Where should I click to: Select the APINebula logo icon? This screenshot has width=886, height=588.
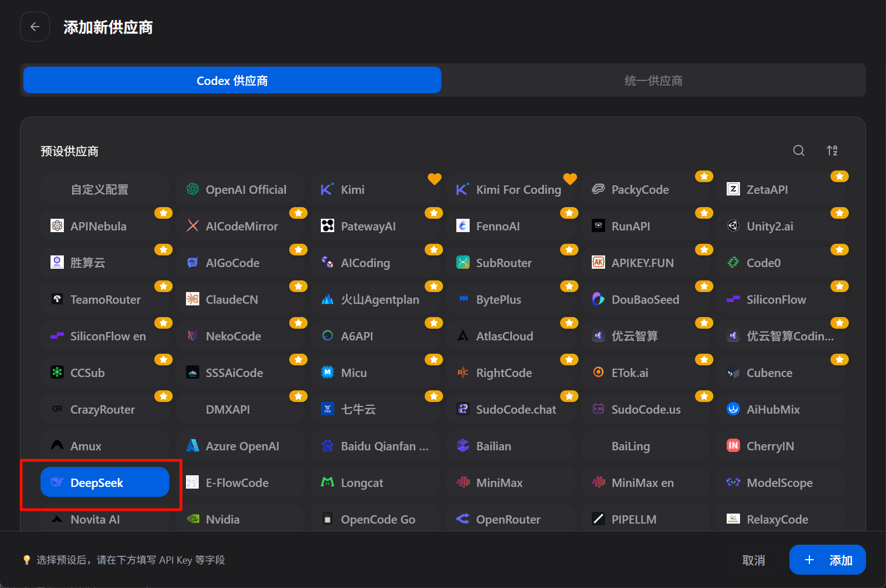coord(57,226)
